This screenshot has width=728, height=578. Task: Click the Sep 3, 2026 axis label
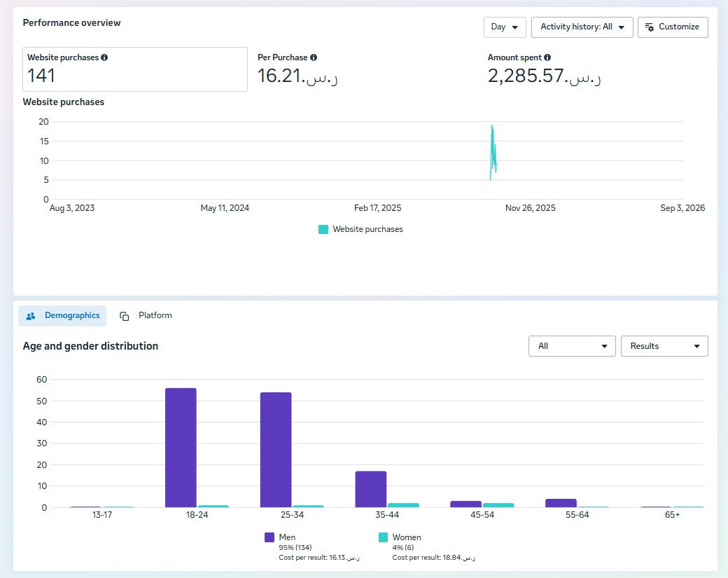[682, 208]
